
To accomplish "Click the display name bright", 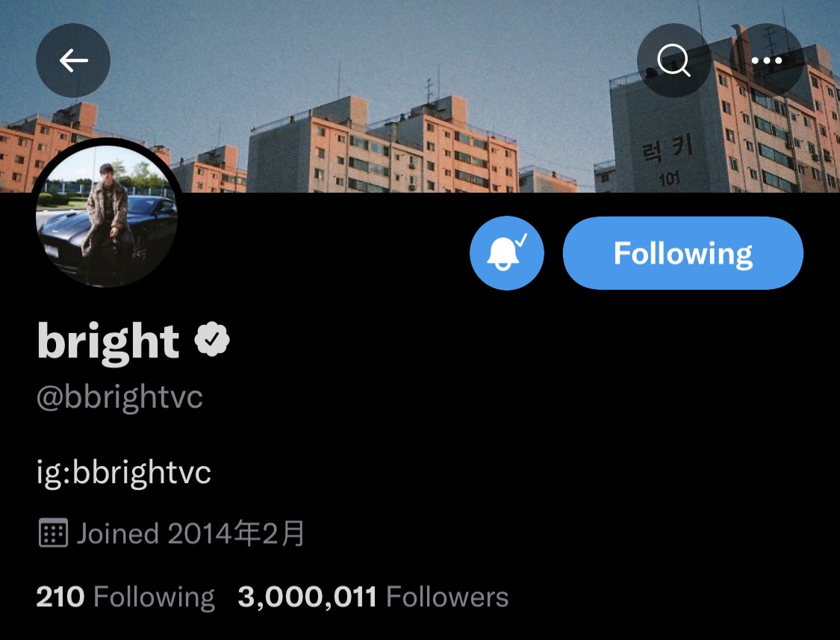I will [108, 341].
